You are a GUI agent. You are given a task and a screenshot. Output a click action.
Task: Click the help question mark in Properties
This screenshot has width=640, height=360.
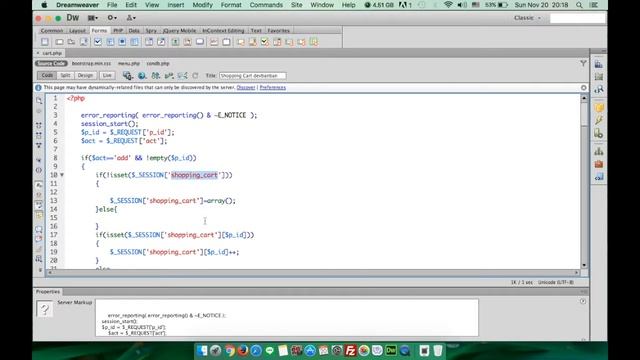(x=583, y=301)
